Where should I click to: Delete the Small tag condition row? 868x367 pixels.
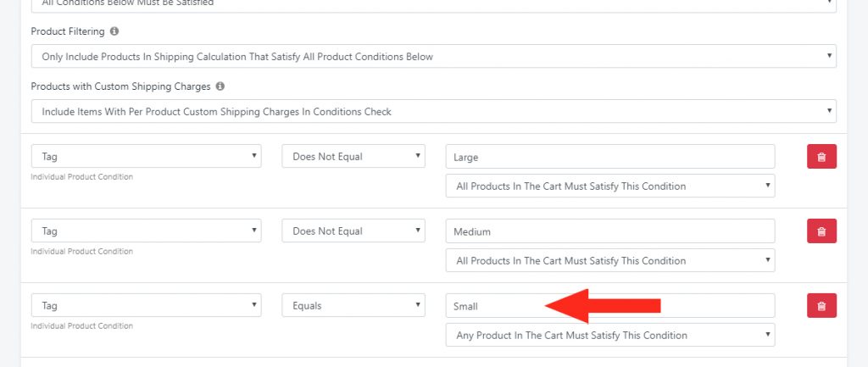coord(821,306)
